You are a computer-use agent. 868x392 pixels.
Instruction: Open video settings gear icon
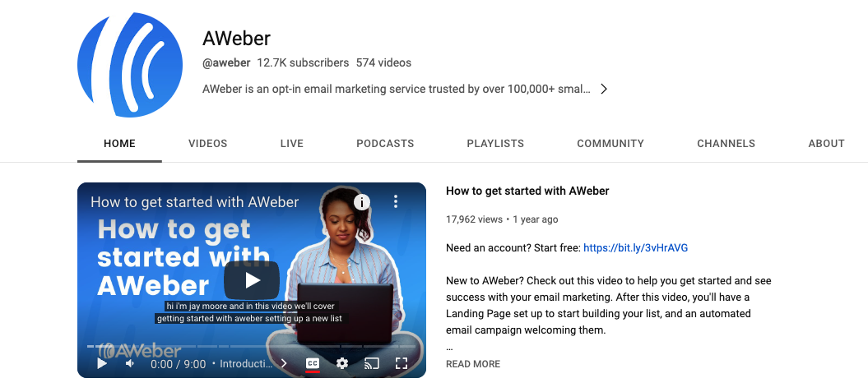pos(342,363)
